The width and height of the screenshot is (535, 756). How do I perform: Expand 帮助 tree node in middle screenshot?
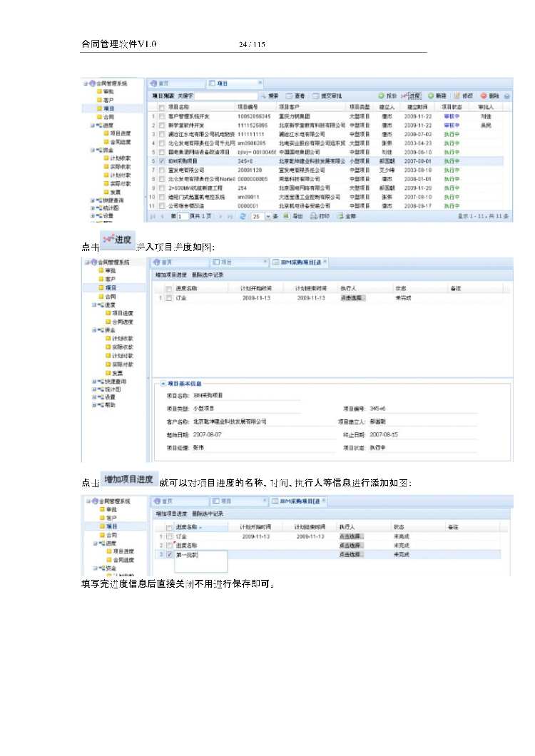click(x=94, y=405)
